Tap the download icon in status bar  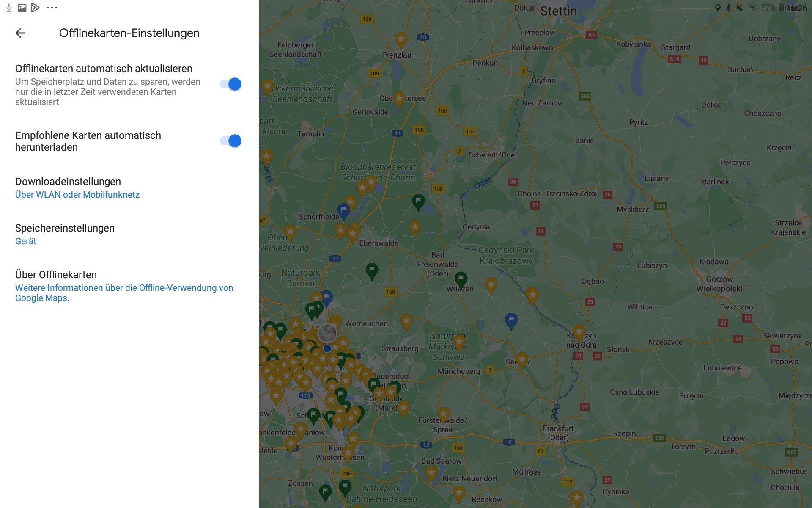click(9, 8)
